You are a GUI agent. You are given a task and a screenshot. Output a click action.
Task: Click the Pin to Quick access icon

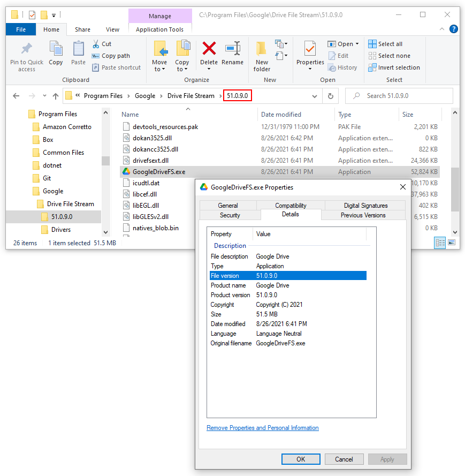[x=27, y=49]
